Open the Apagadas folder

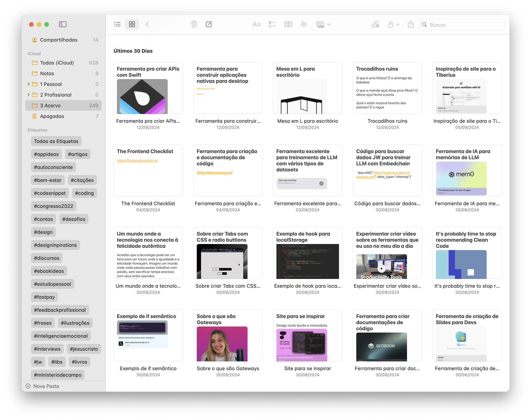coord(63,116)
